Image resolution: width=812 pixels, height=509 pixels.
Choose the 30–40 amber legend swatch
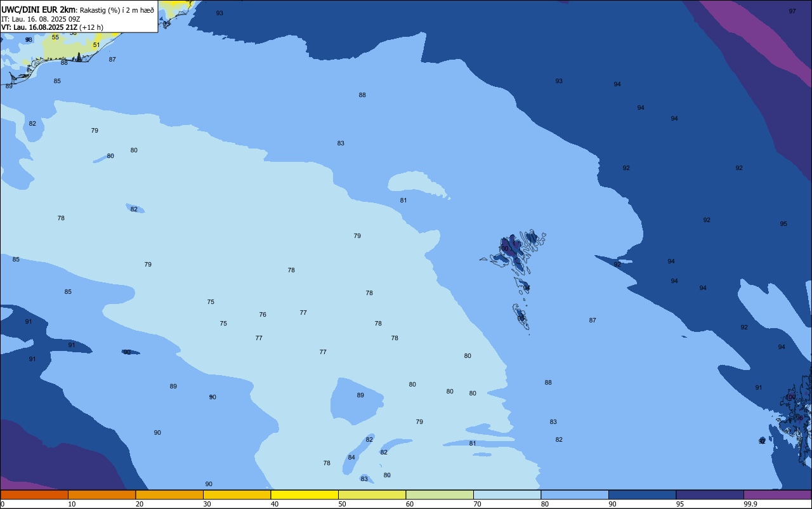pyautogui.click(x=237, y=494)
